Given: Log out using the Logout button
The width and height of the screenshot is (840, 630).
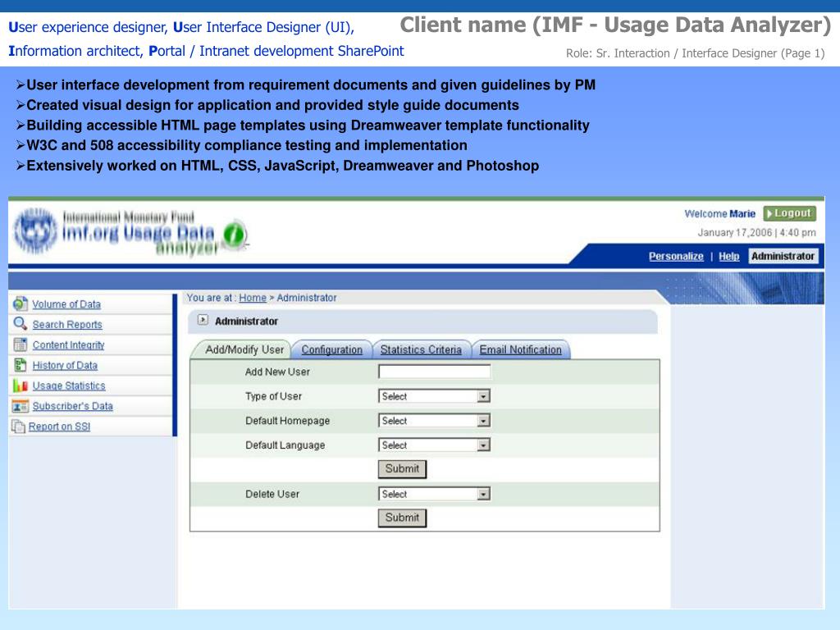Looking at the screenshot, I should pos(790,213).
